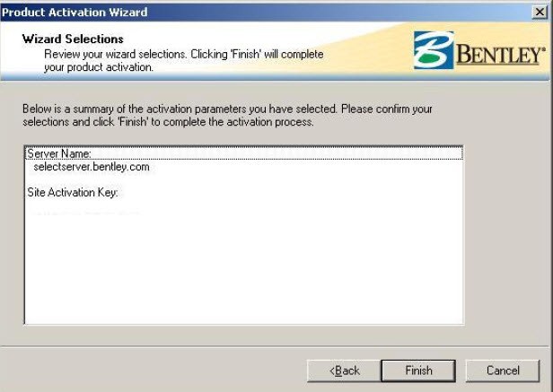Click the separator line above the wizard buttons
Screen dimensions: 553x392
tap(275, 346)
